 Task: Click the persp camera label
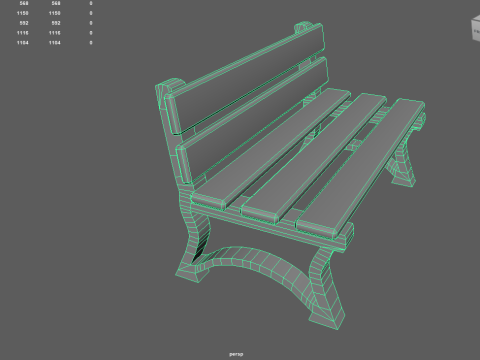(x=236, y=354)
